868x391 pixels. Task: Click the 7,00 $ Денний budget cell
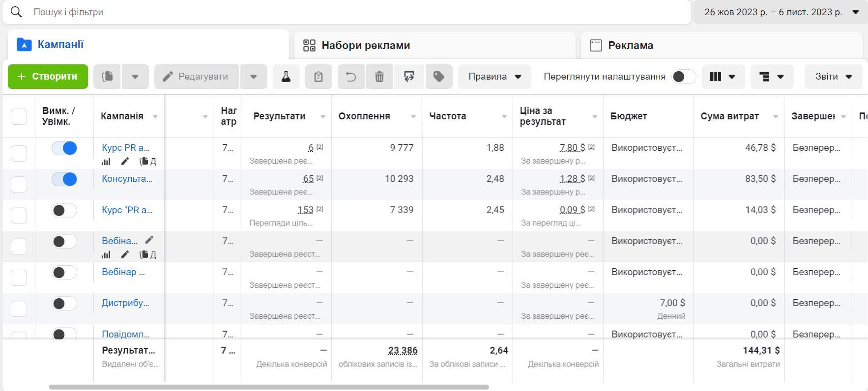tap(648, 309)
